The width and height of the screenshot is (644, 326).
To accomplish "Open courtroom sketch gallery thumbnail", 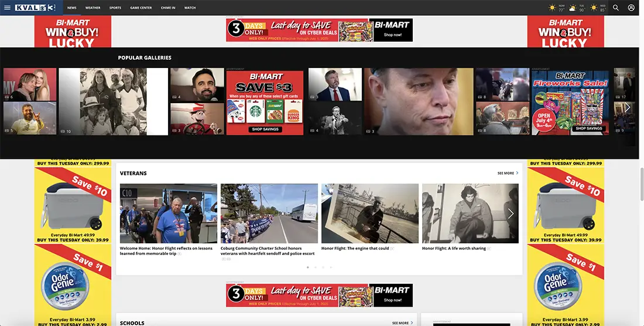I will tap(503, 118).
